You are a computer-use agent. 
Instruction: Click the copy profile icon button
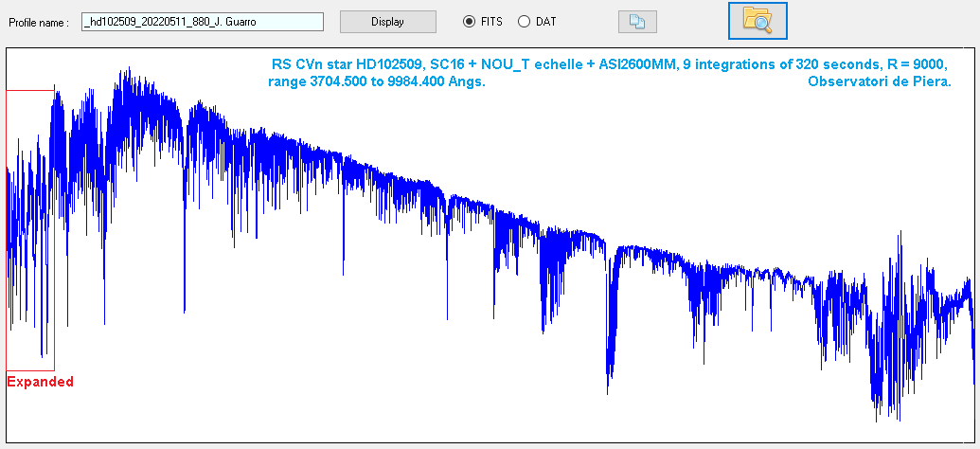click(x=637, y=22)
